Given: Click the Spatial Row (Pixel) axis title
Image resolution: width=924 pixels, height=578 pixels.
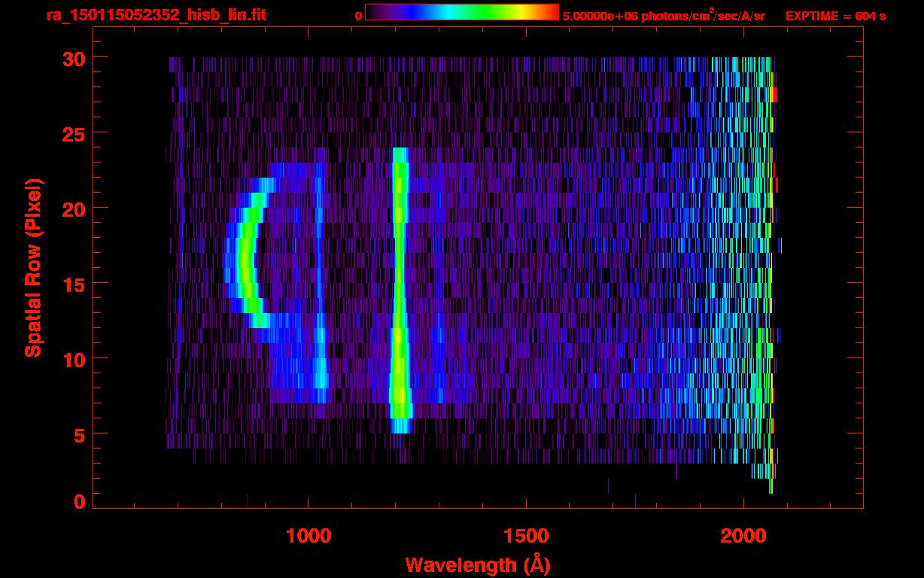Looking at the screenshot, I should (x=33, y=268).
